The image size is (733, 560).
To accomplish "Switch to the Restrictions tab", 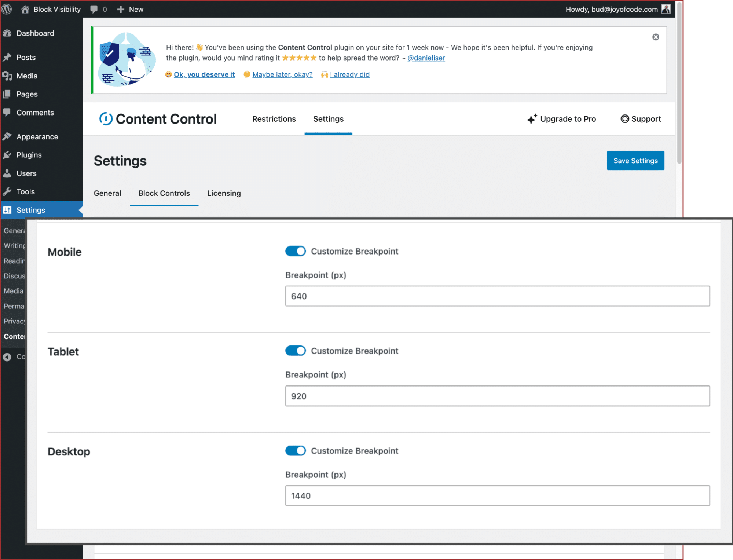I will click(274, 119).
